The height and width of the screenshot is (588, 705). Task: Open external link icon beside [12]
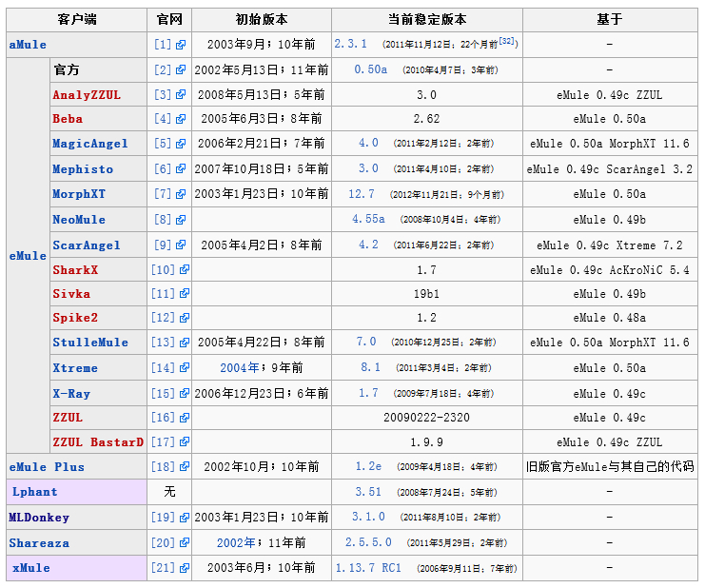tap(185, 318)
